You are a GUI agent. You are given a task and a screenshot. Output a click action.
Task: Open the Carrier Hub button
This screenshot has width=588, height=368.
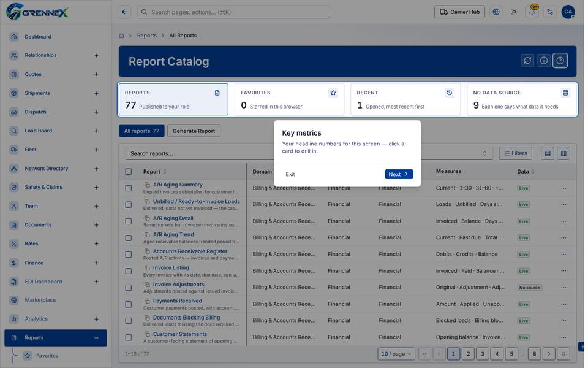pos(460,12)
